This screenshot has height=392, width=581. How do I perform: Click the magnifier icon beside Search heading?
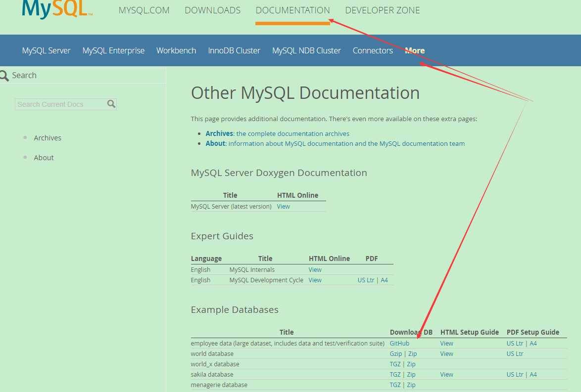4,76
